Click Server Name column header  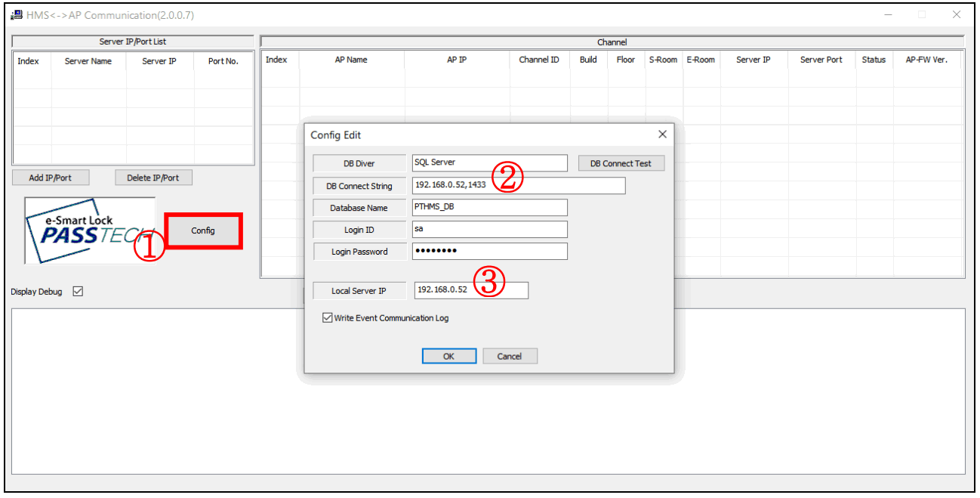click(x=88, y=61)
